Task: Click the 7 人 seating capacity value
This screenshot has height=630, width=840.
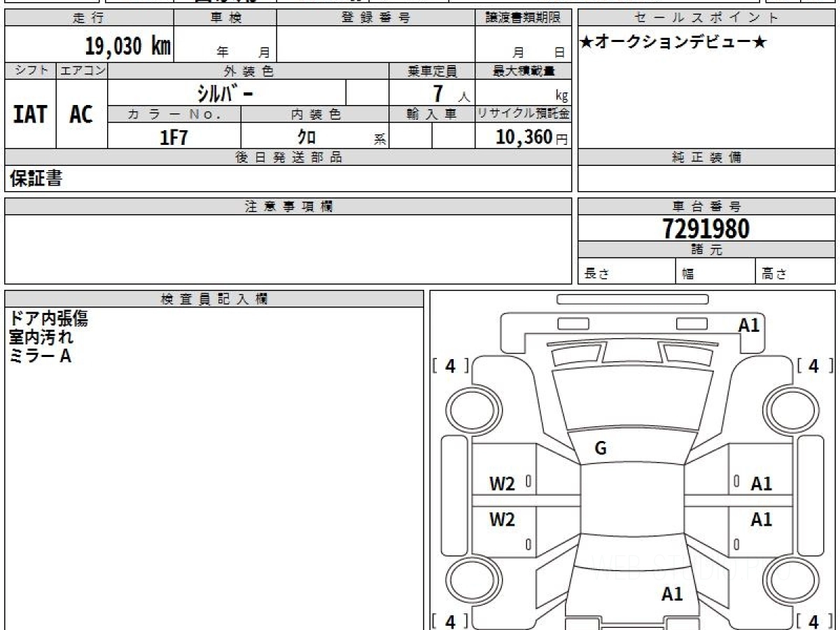Action: point(450,94)
